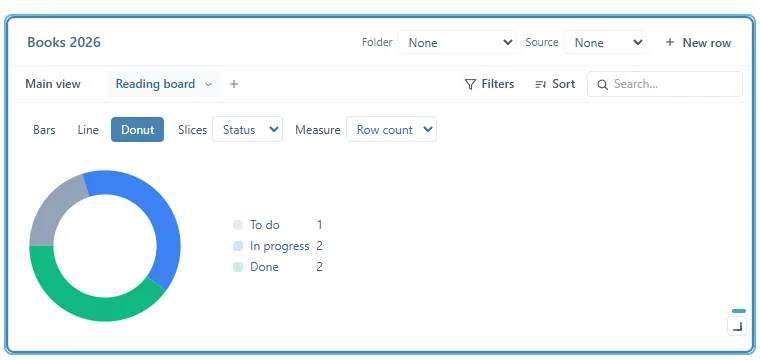This screenshot has width=760, height=360.
Task: Click the search magnifier icon
Action: (602, 85)
